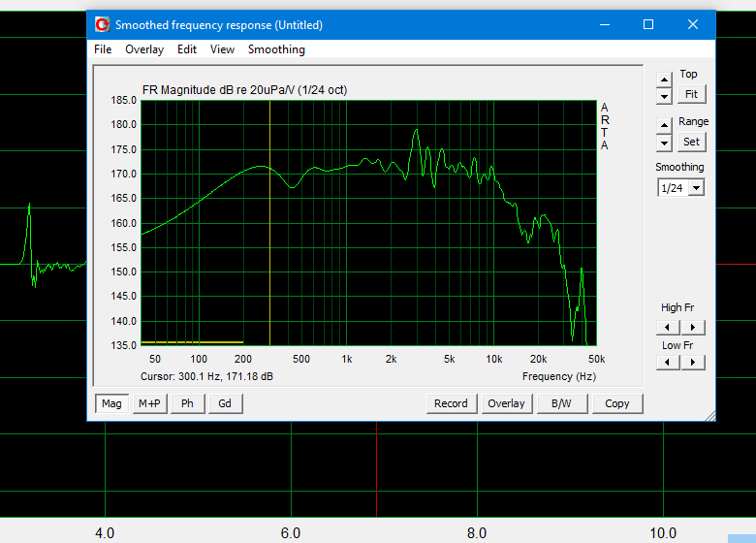
Task: Open the View menu
Action: point(222,49)
